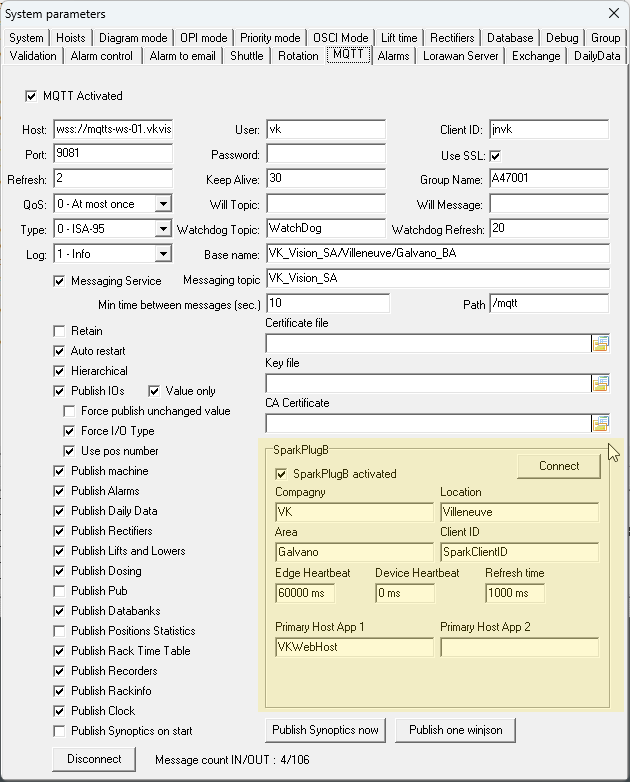Switch to the DailyData tab

[597, 56]
